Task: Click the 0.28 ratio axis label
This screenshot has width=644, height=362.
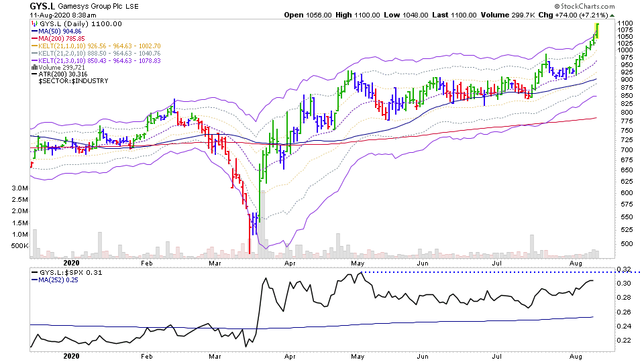Action: (624, 298)
